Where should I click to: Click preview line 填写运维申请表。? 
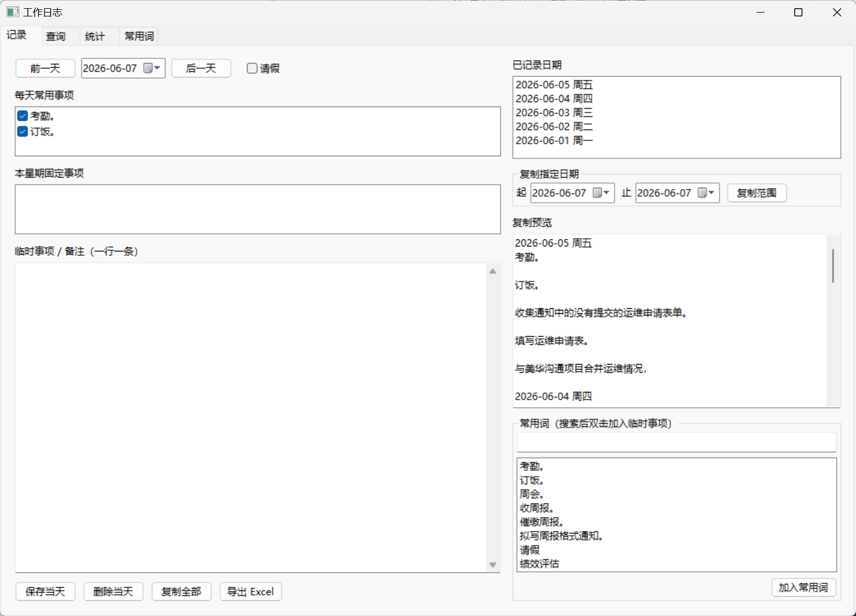coord(552,341)
